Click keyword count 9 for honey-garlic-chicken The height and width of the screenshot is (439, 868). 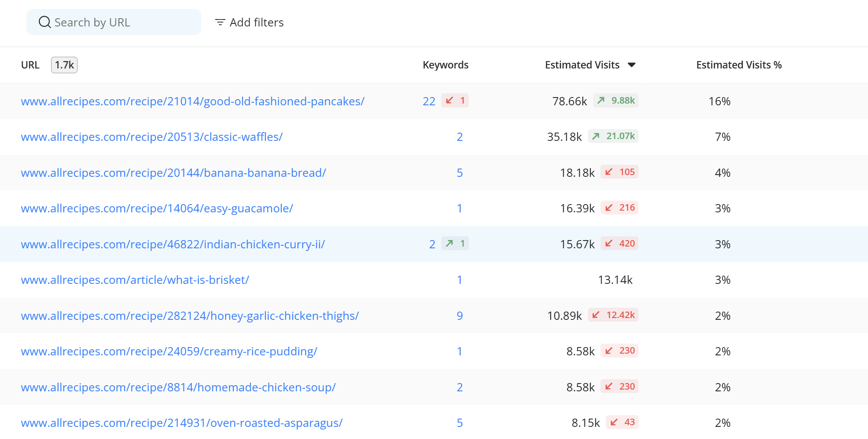pyautogui.click(x=460, y=315)
